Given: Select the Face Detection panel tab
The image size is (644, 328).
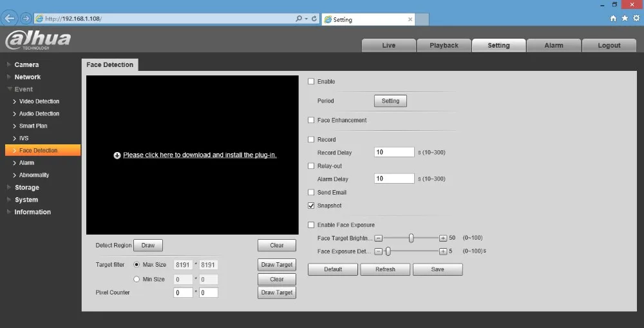Looking at the screenshot, I should [x=109, y=64].
